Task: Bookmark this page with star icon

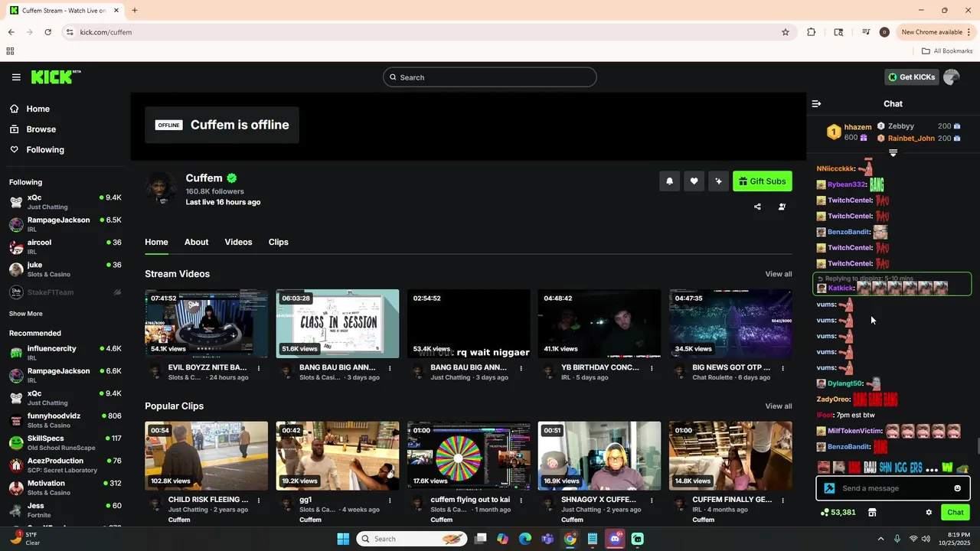Action: click(x=785, y=32)
